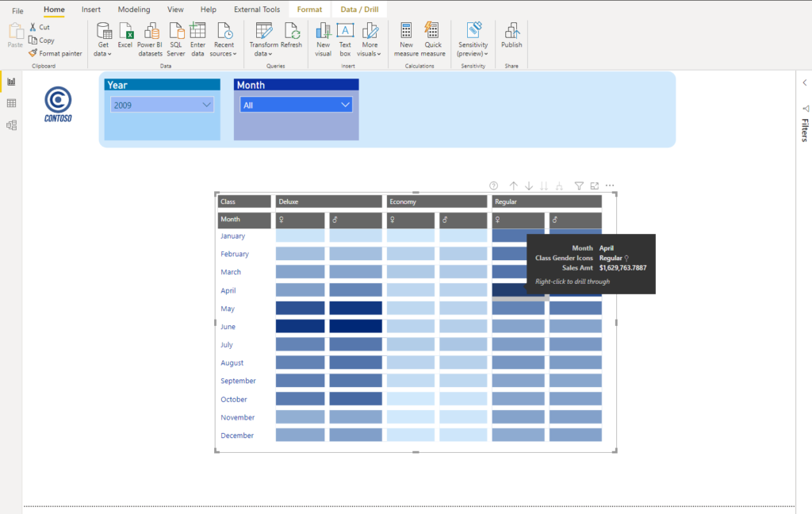
Task: Expand all down one level icon
Action: click(x=559, y=186)
